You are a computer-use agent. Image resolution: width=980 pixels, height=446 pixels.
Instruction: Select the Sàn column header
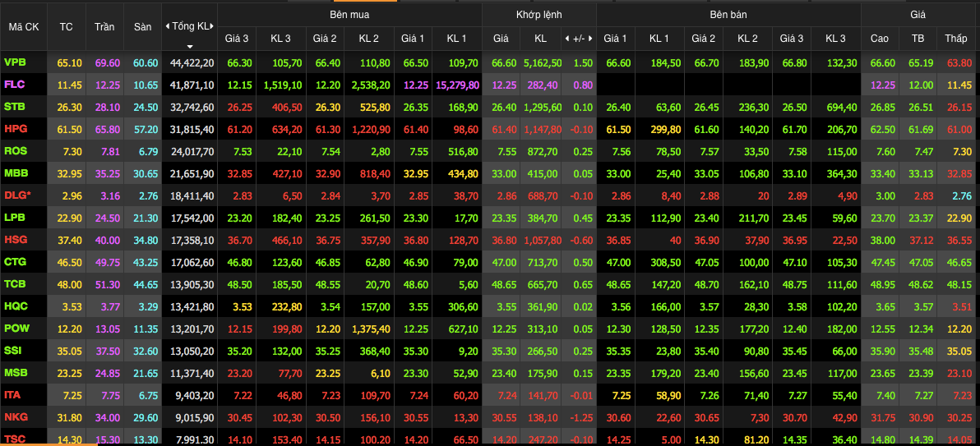142,27
